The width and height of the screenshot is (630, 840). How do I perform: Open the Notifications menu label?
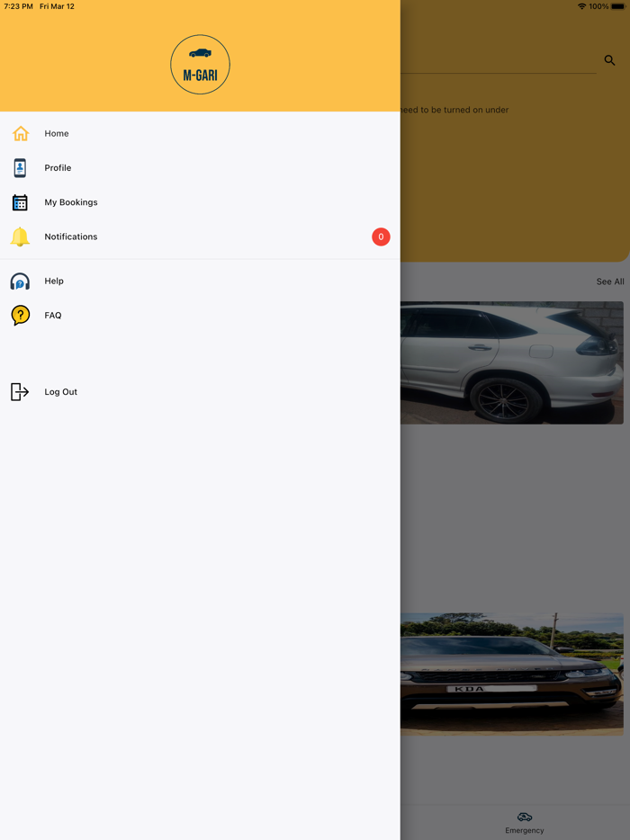pos(71,237)
